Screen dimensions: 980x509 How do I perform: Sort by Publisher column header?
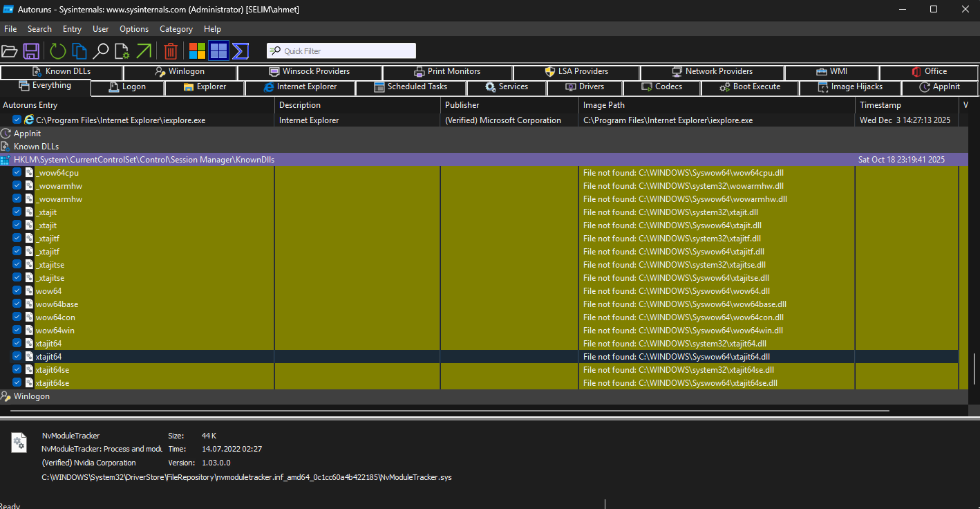click(462, 105)
